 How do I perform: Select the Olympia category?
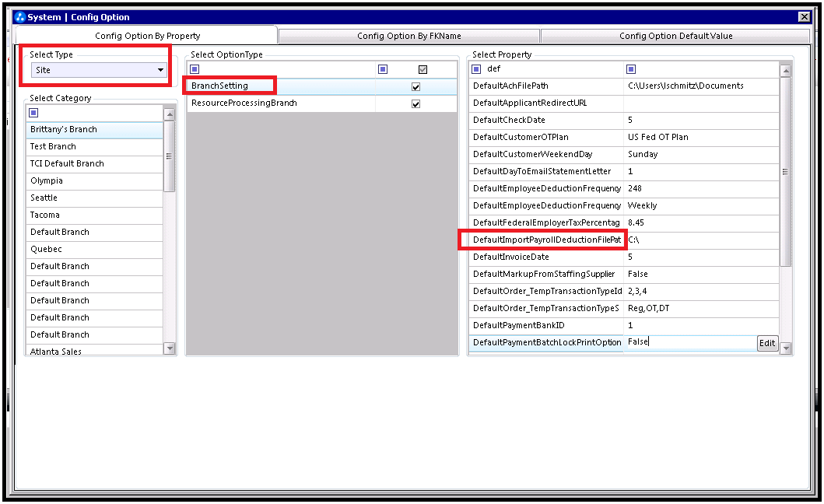pos(95,180)
